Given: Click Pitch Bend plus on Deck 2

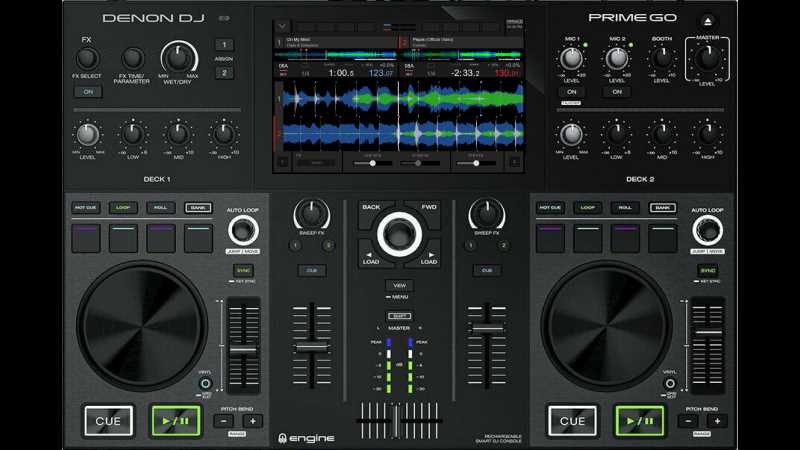Looking at the screenshot, I should [x=717, y=421].
